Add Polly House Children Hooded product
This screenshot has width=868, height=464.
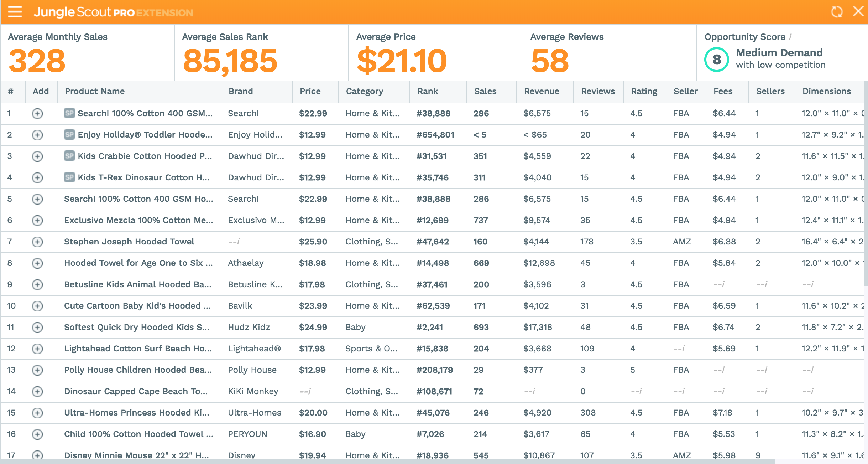click(x=37, y=370)
